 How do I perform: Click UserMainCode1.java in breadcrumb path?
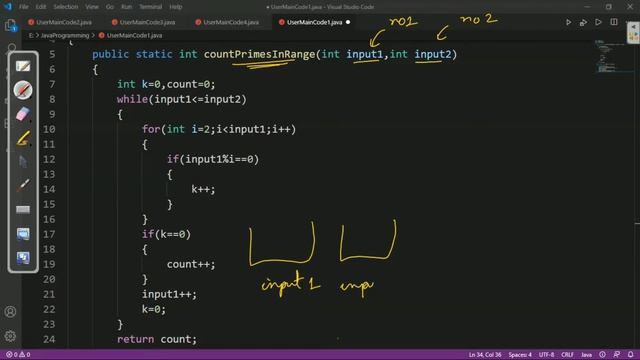[134, 36]
